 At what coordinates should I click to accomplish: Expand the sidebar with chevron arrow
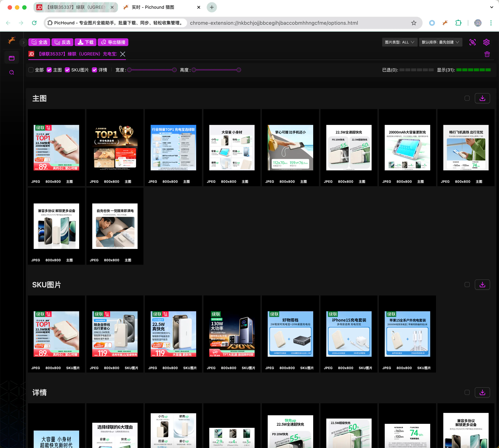(x=23, y=42)
